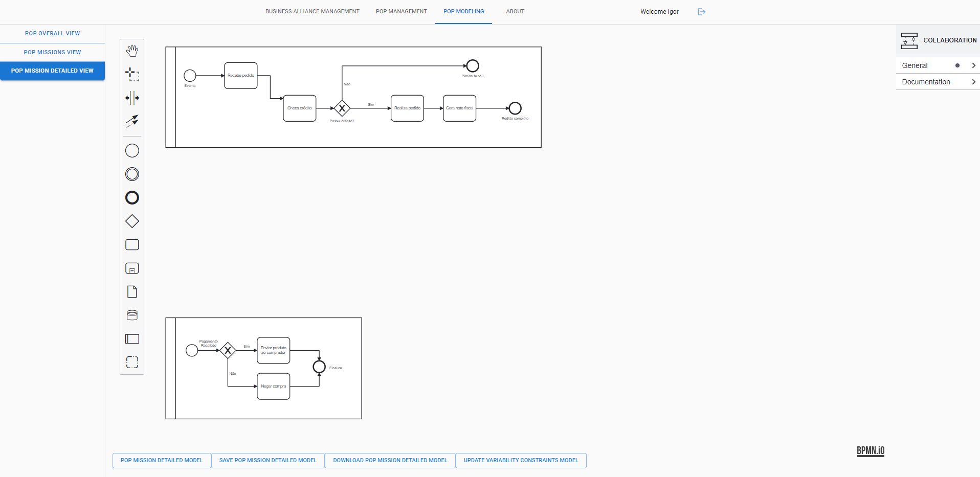Switch to POP Modeling tab
Screen dimensions: 980x477
(463, 11)
